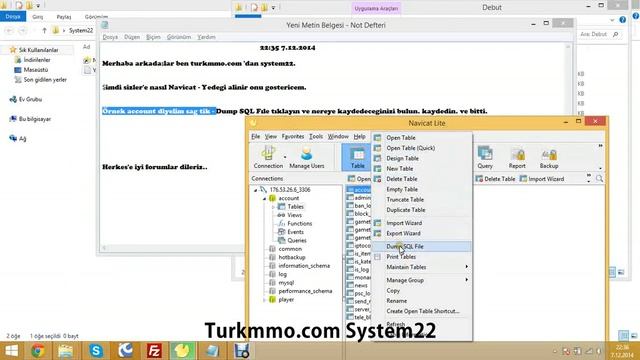This screenshot has height=360, width=640.
Task: Open the Backup toolbar button
Action: click(x=549, y=157)
